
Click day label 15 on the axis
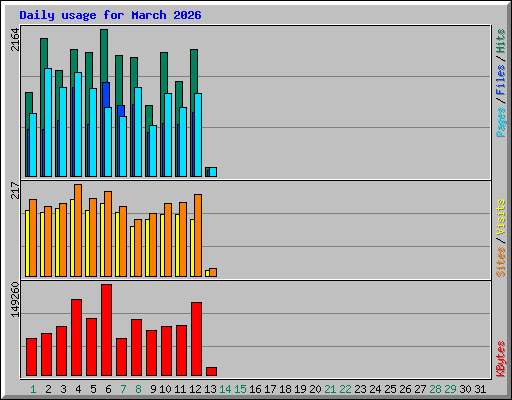(240, 389)
